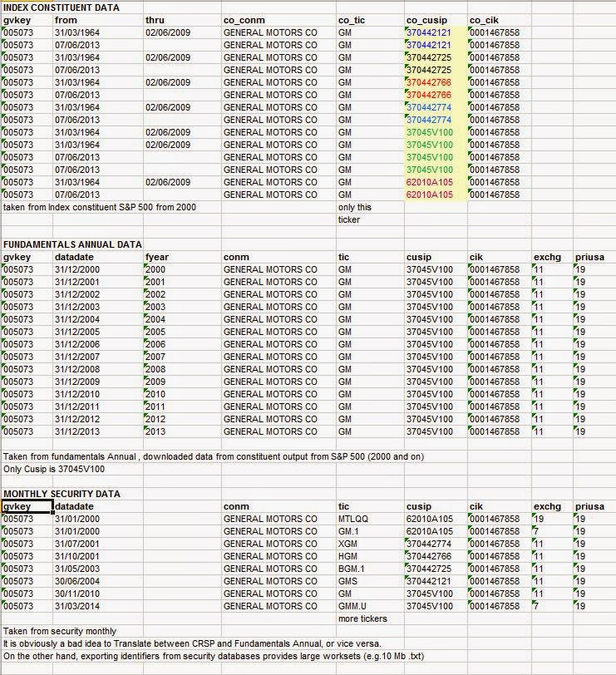The image size is (616, 675).
Task: Click the co_conm header cell
Action: 278,20
